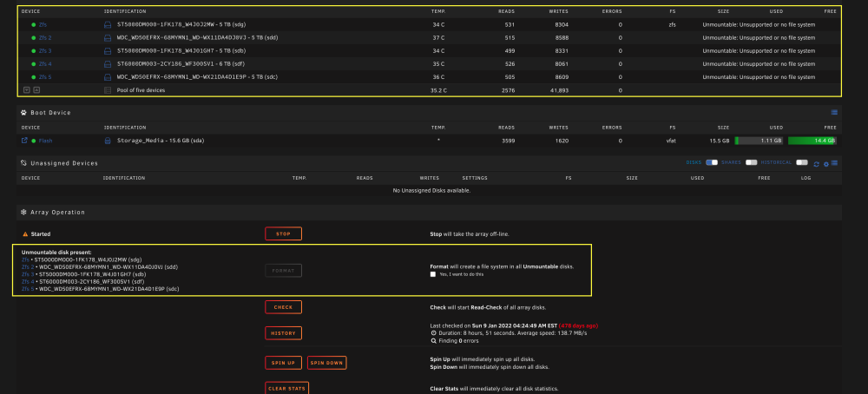Click the zfs file system value in first row
The image size is (868, 394).
click(672, 25)
